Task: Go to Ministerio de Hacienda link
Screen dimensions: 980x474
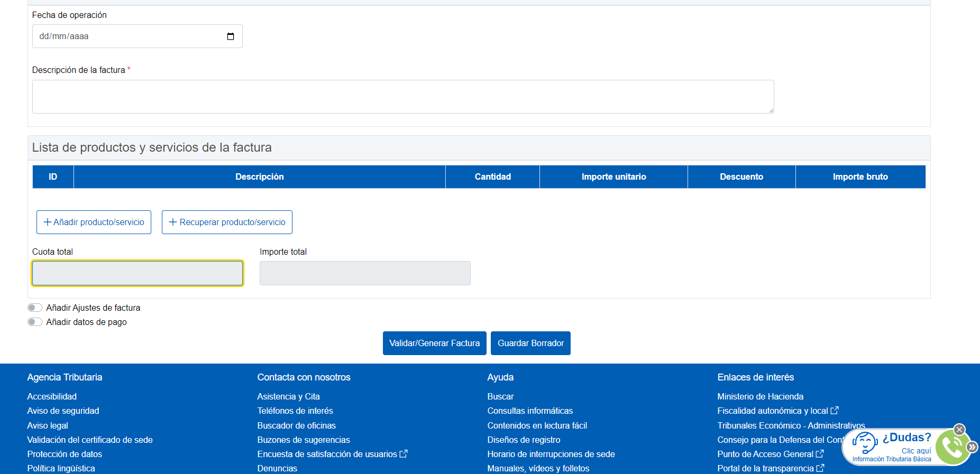Action: click(x=760, y=396)
